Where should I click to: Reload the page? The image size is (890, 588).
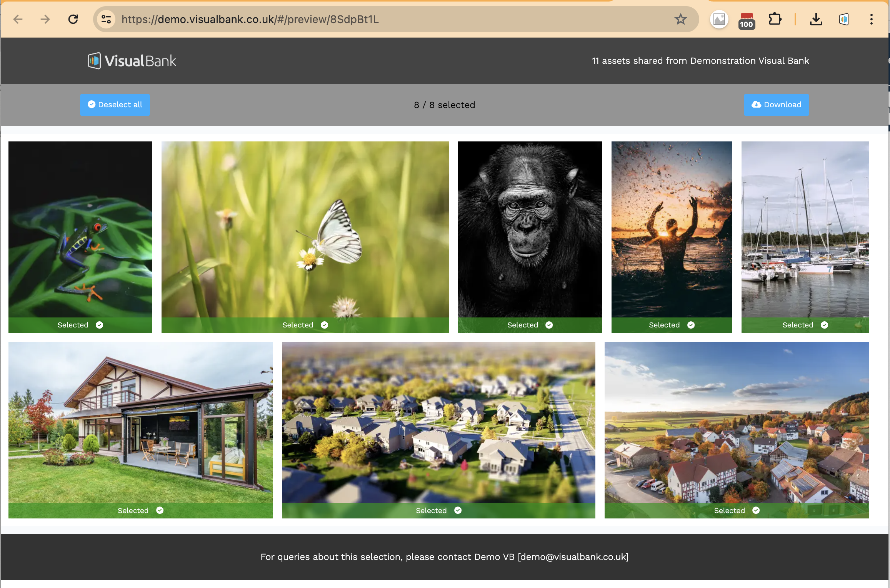coord(73,19)
